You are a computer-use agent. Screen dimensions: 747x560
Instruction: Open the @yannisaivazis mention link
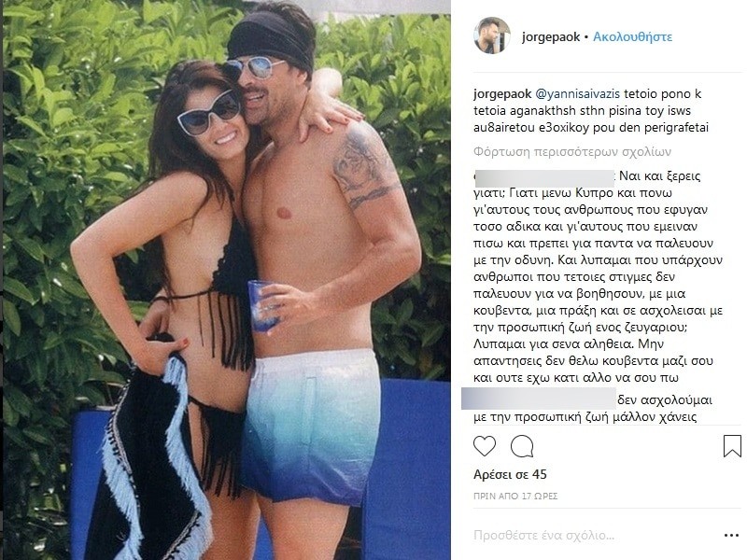(578, 94)
